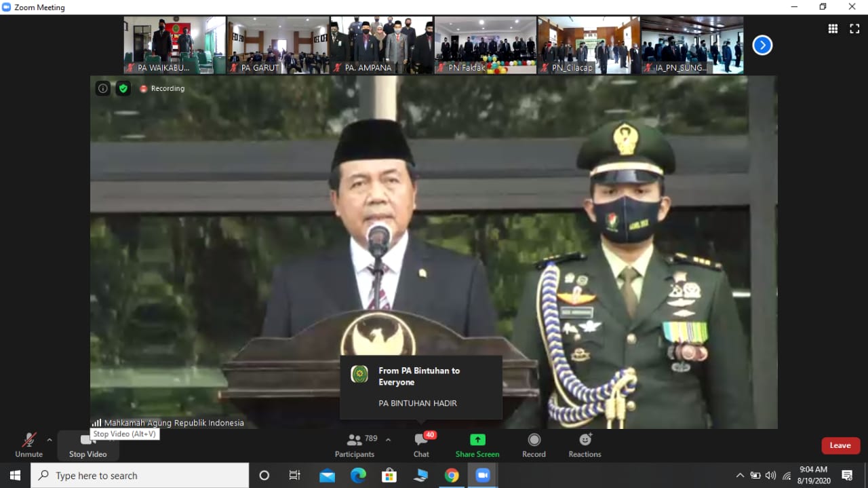The width and height of the screenshot is (868, 488).
Task: Open audio settings chevron next to Unmute
Action: (49, 439)
